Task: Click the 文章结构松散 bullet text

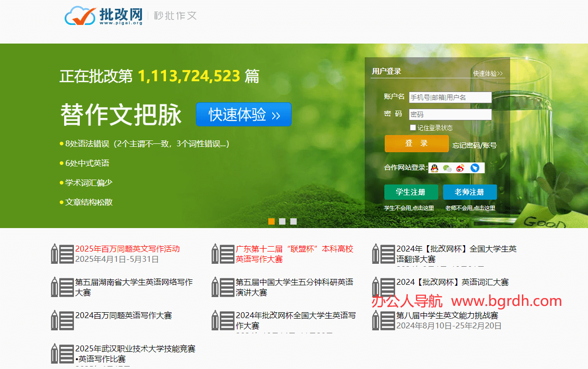Action: click(x=89, y=202)
